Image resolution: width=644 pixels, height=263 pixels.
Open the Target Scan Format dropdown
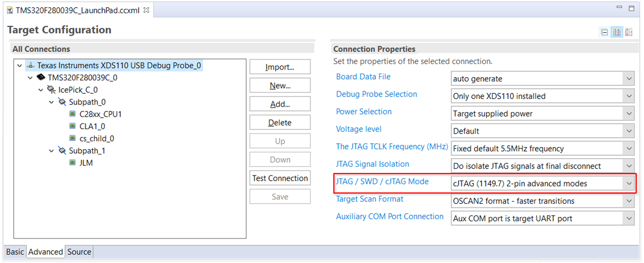point(629,201)
